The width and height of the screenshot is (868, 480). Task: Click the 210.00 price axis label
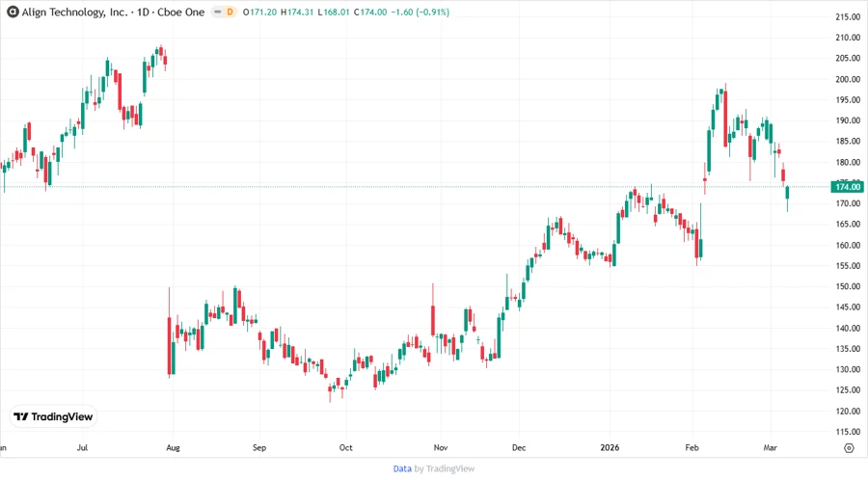coord(848,38)
